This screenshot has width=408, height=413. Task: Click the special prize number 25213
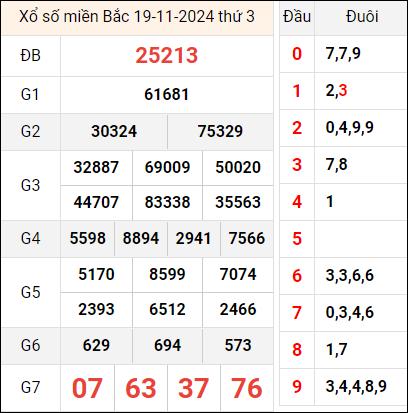[167, 55]
